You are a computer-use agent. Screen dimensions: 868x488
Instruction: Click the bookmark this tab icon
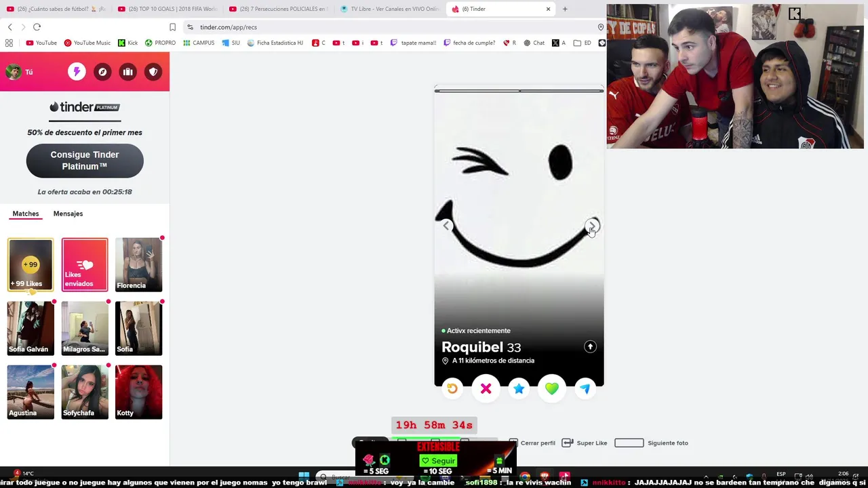pyautogui.click(x=172, y=27)
